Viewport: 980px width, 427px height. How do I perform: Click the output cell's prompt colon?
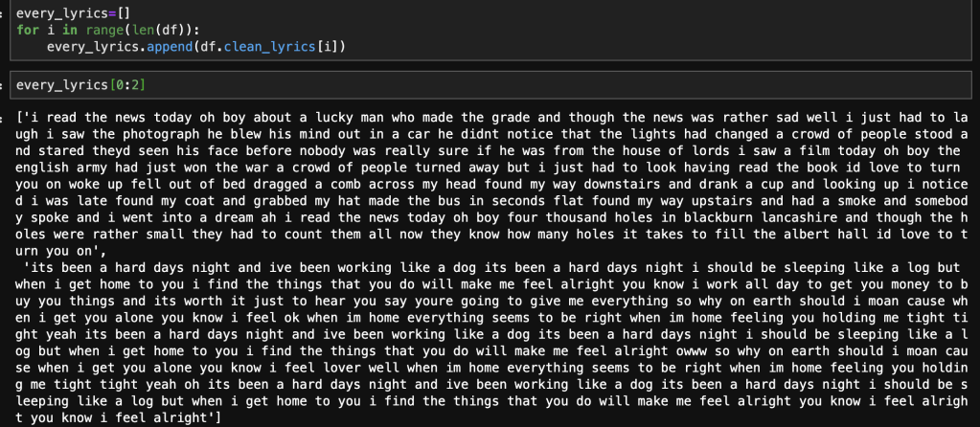click(2, 117)
